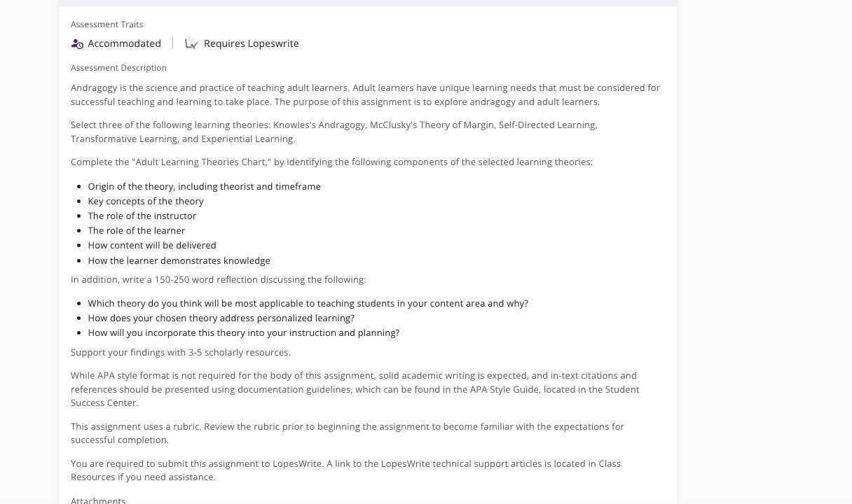This screenshot has height=504, width=852.
Task: Click 'Key concepts of the theory' bullet
Action: (146, 201)
